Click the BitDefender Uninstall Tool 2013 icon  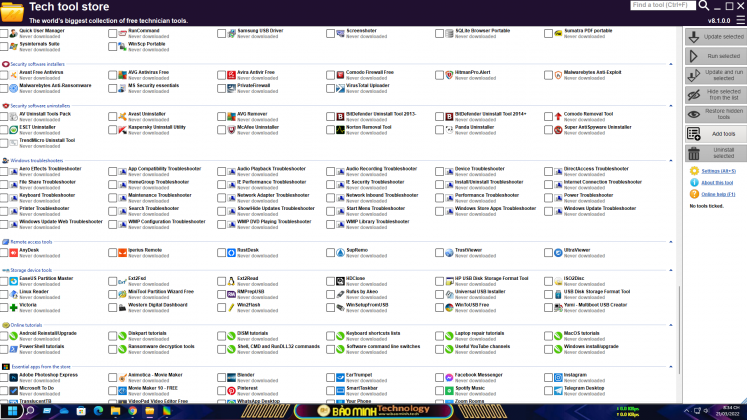[x=340, y=117]
